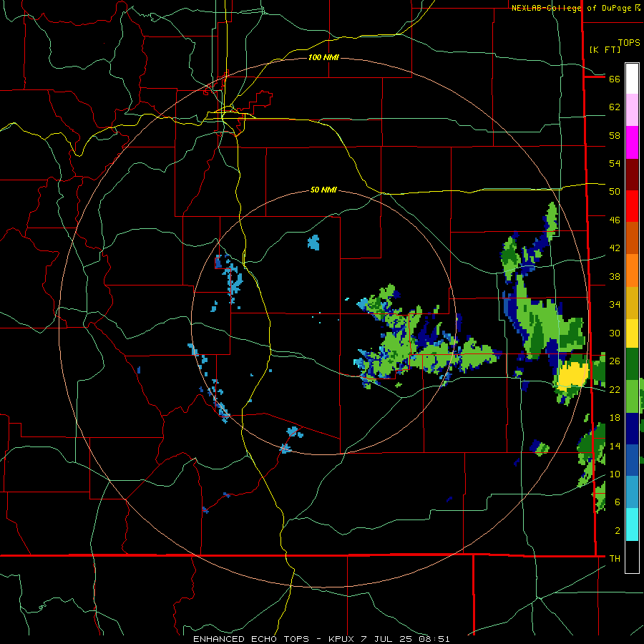
Task: Click the TOPS legend title
Action: (629, 42)
